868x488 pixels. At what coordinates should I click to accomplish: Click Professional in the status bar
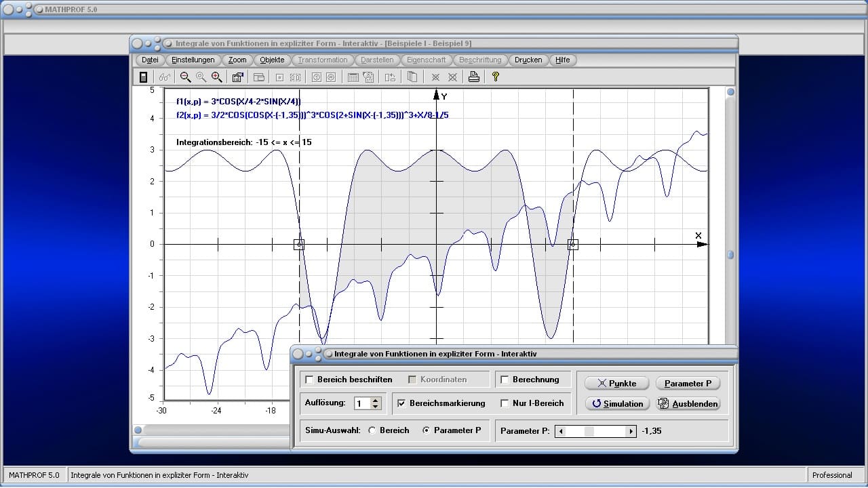tap(832, 475)
